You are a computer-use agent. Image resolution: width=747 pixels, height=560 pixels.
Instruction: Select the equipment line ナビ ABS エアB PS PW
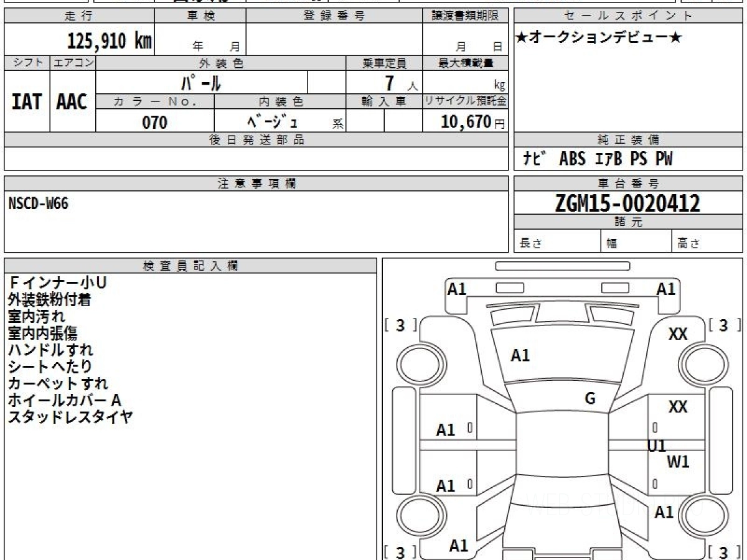pyautogui.click(x=598, y=159)
